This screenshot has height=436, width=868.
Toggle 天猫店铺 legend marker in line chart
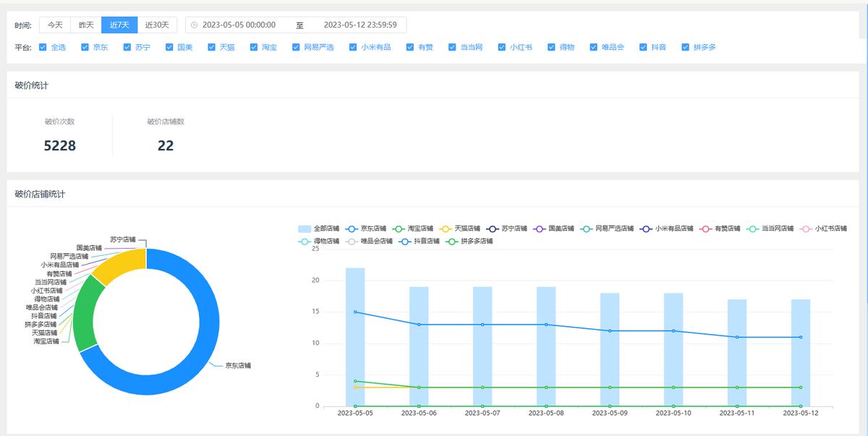pyautogui.click(x=446, y=228)
